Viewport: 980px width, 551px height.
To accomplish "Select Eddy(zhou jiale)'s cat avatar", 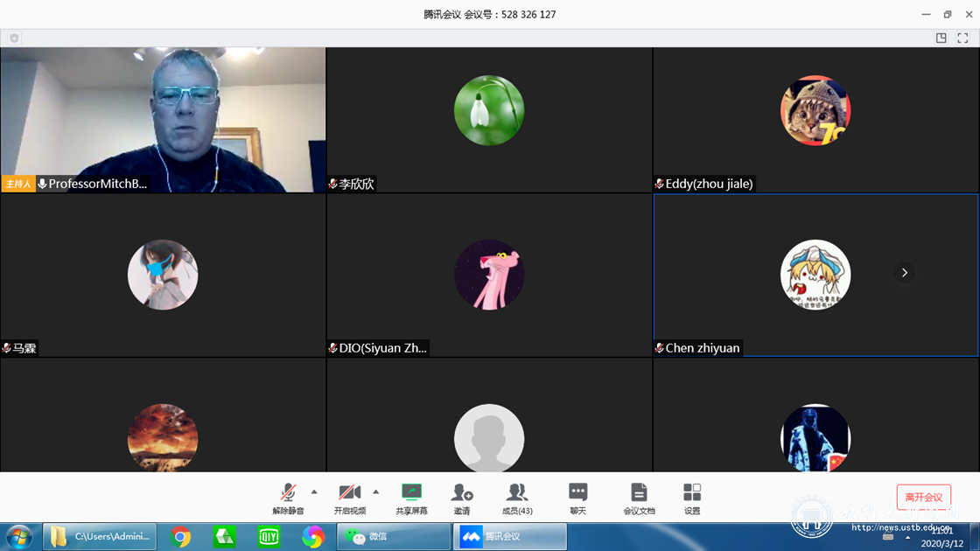I will pos(815,110).
